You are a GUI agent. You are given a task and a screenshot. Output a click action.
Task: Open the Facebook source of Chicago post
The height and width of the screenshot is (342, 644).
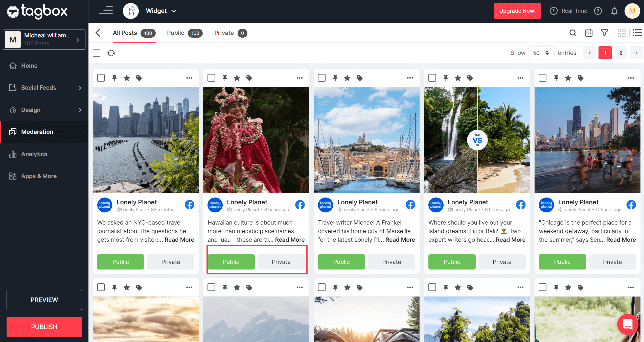pyautogui.click(x=631, y=205)
